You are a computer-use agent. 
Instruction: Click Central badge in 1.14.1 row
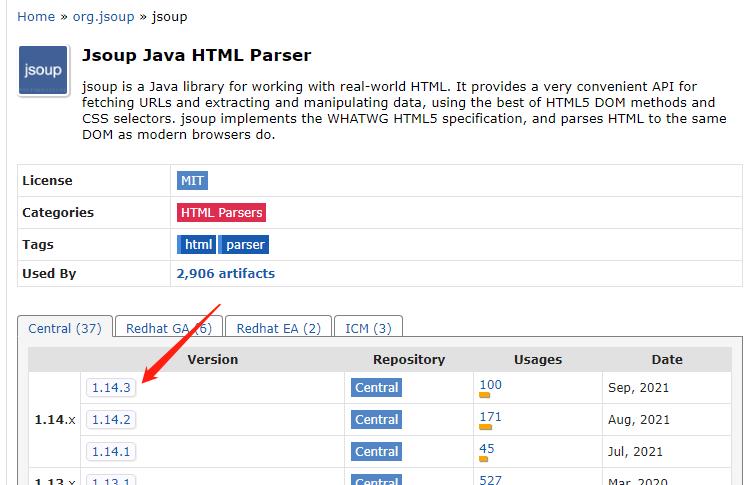[376, 451]
